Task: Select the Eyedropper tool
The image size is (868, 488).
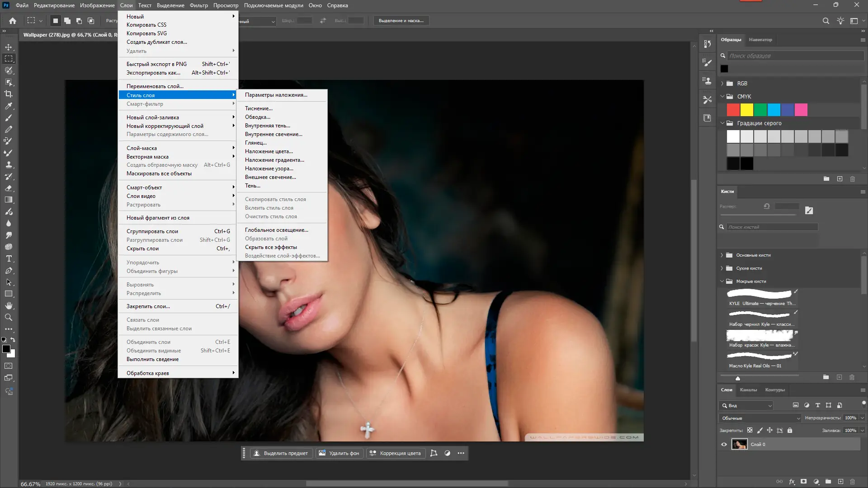Action: pos(9,106)
